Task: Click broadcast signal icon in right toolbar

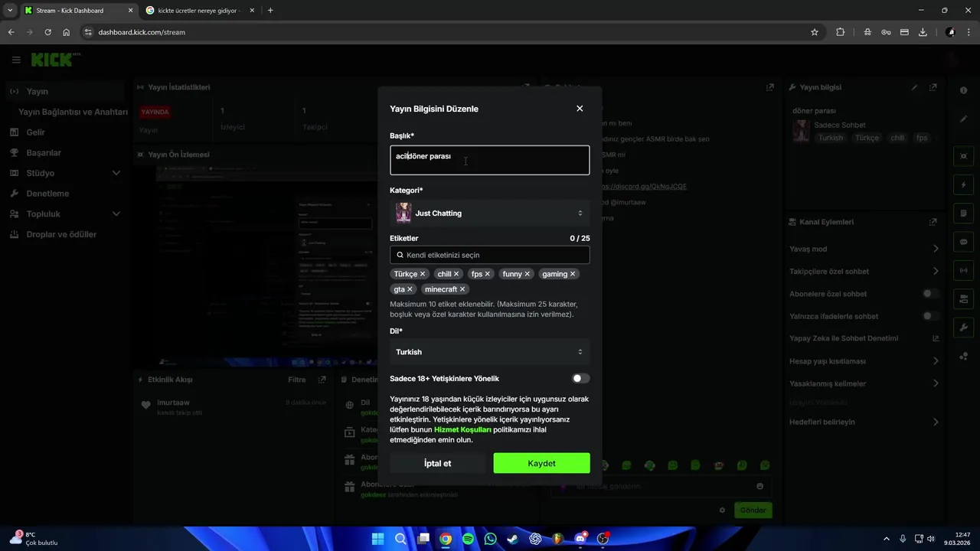Action: pos(963,270)
